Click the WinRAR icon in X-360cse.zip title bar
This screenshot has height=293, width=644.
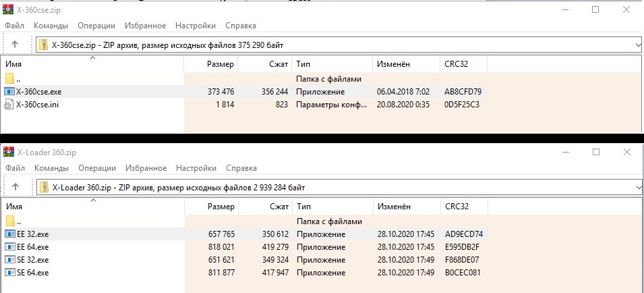8,9
